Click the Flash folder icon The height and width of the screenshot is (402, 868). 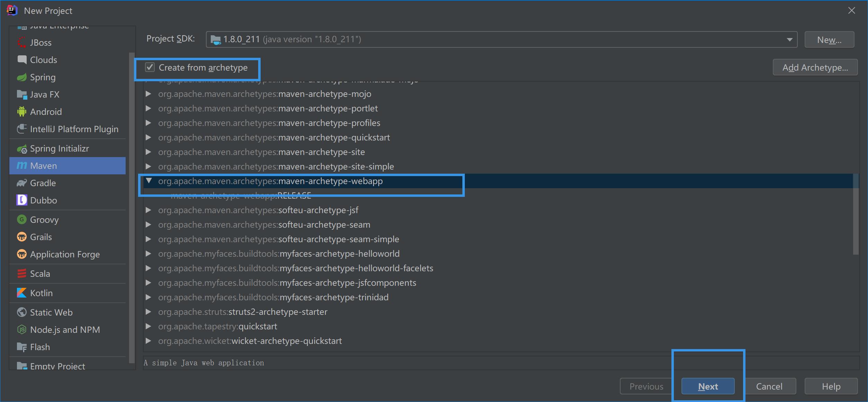pyautogui.click(x=22, y=347)
